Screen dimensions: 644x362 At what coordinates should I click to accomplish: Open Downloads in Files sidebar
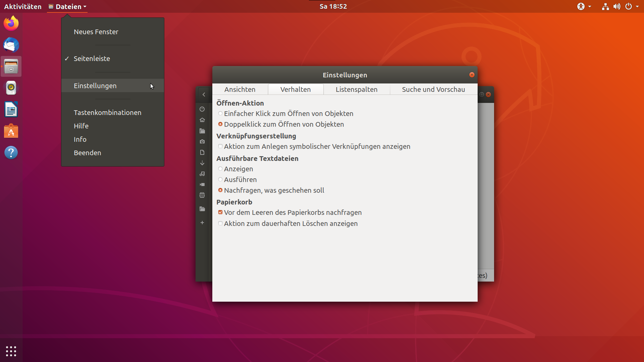[x=202, y=163]
